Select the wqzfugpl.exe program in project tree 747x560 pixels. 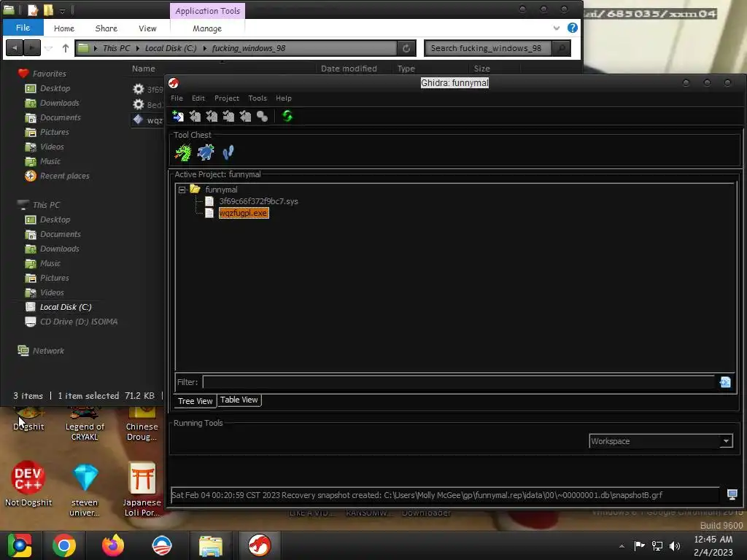pyautogui.click(x=244, y=213)
